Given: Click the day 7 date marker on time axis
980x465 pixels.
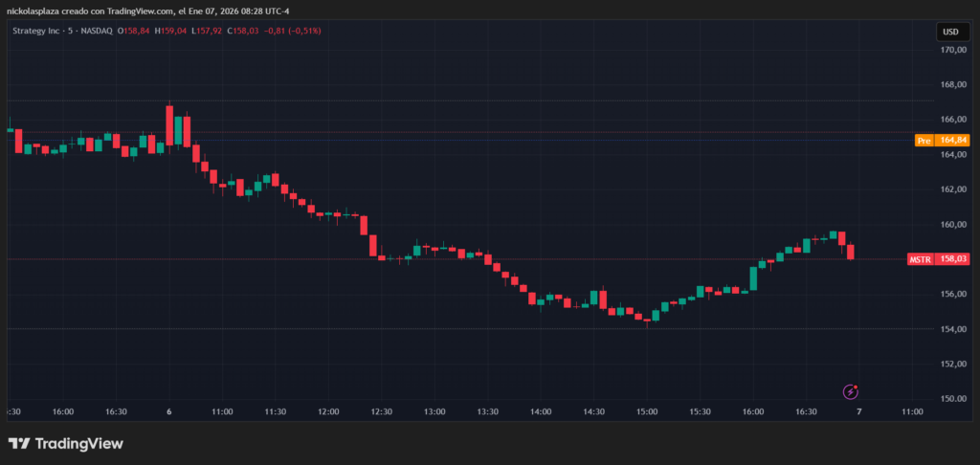Looking at the screenshot, I should (858, 411).
